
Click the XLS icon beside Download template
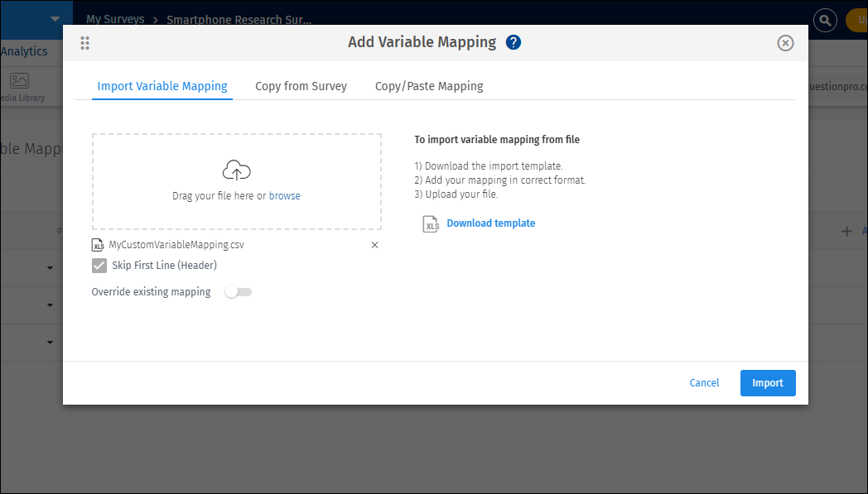pos(431,223)
